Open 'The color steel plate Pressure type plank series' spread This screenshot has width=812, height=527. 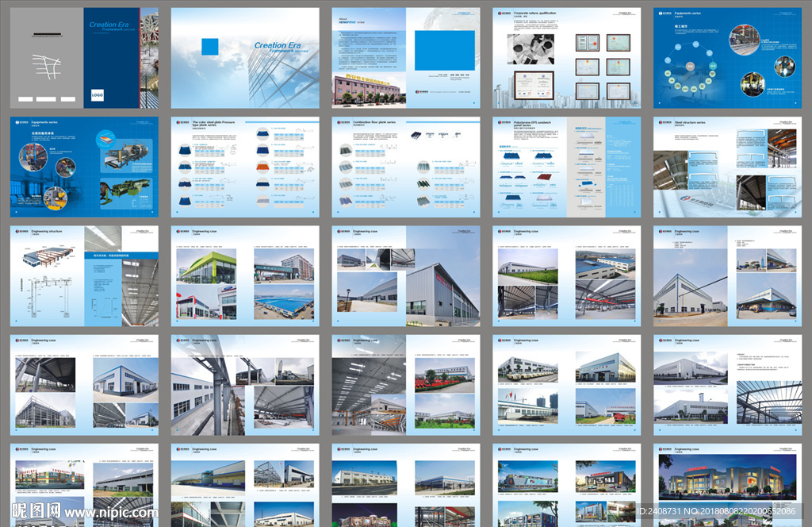coord(245,167)
